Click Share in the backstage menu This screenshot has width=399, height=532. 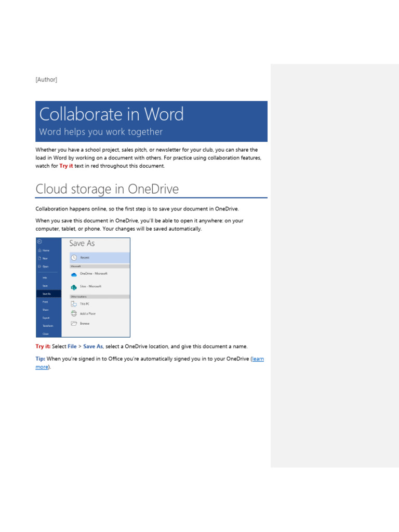point(45,310)
